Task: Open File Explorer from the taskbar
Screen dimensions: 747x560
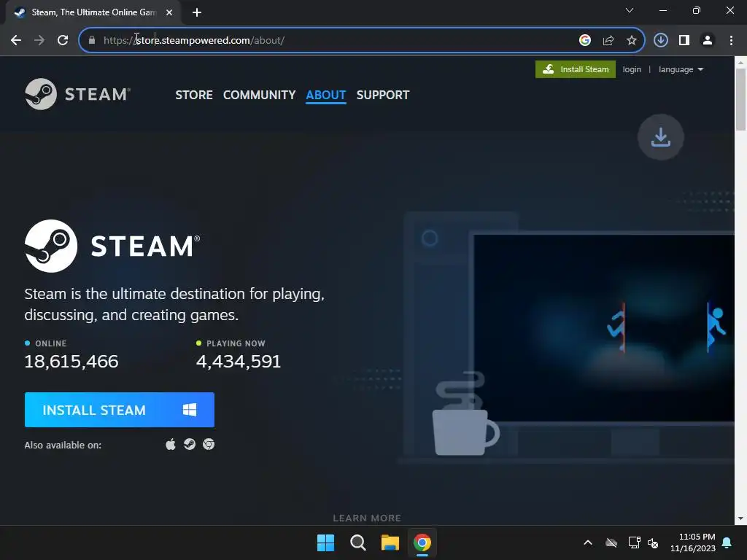Action: click(390, 542)
